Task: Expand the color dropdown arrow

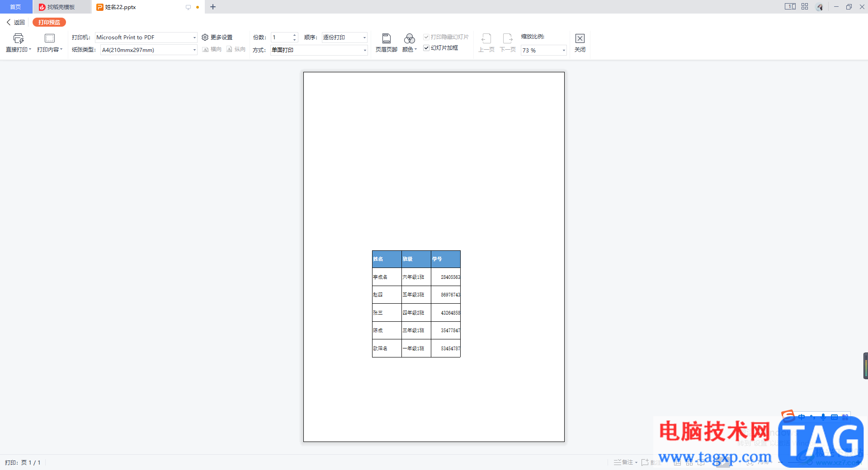Action: click(x=415, y=50)
